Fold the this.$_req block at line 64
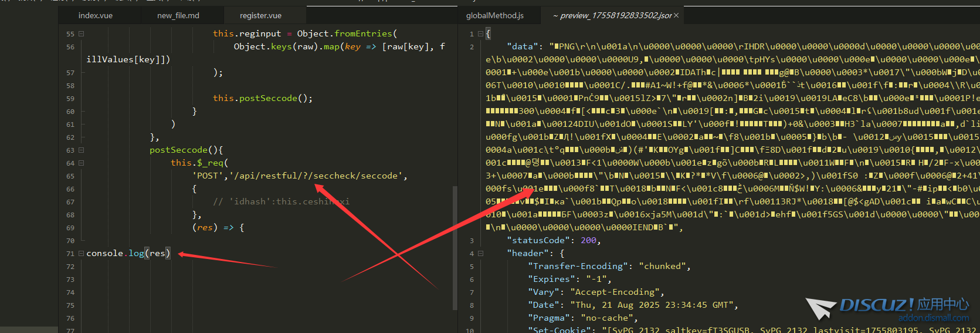The height and width of the screenshot is (333, 980). tap(82, 163)
